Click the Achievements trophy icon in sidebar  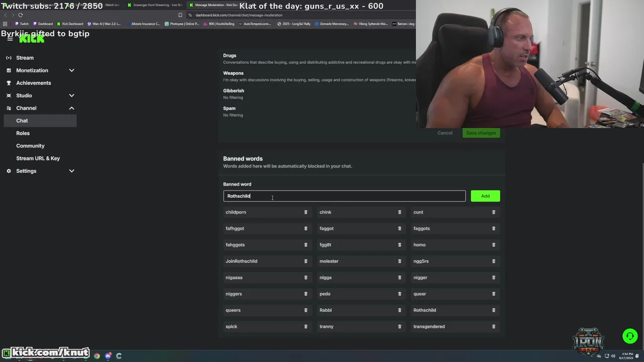tap(9, 83)
